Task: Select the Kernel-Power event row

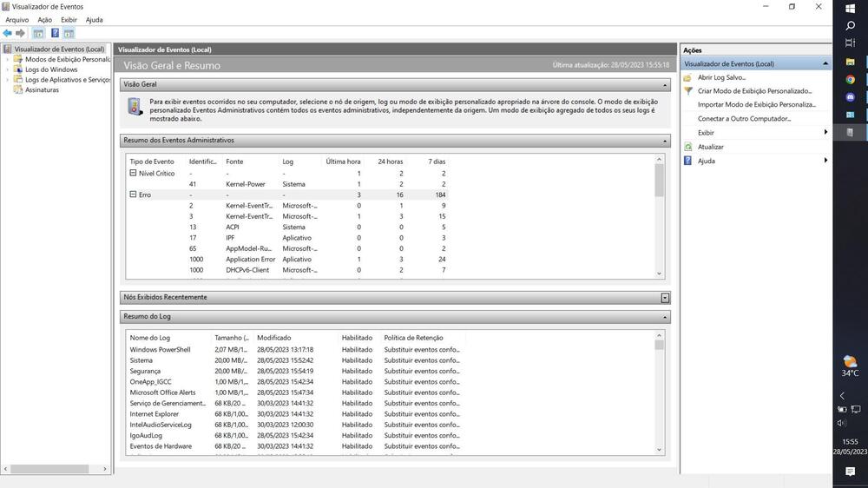Action: click(x=246, y=184)
